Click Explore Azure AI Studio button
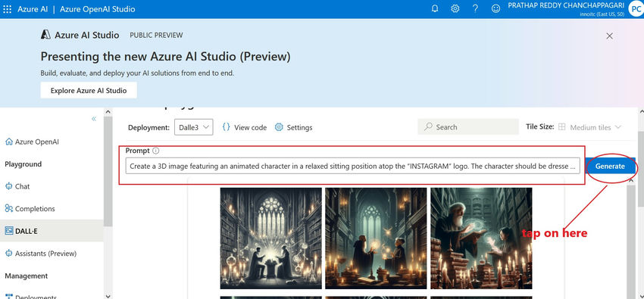Image resolution: width=644 pixels, height=299 pixels. click(x=89, y=90)
